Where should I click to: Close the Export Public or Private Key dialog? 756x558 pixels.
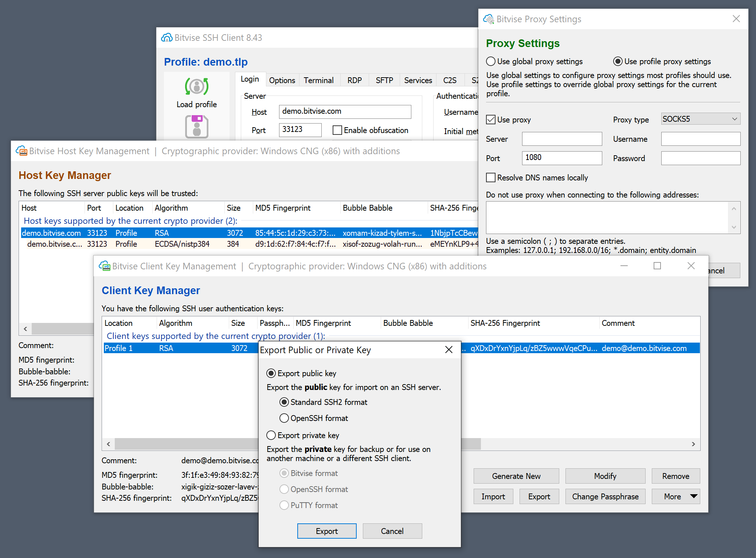(449, 350)
